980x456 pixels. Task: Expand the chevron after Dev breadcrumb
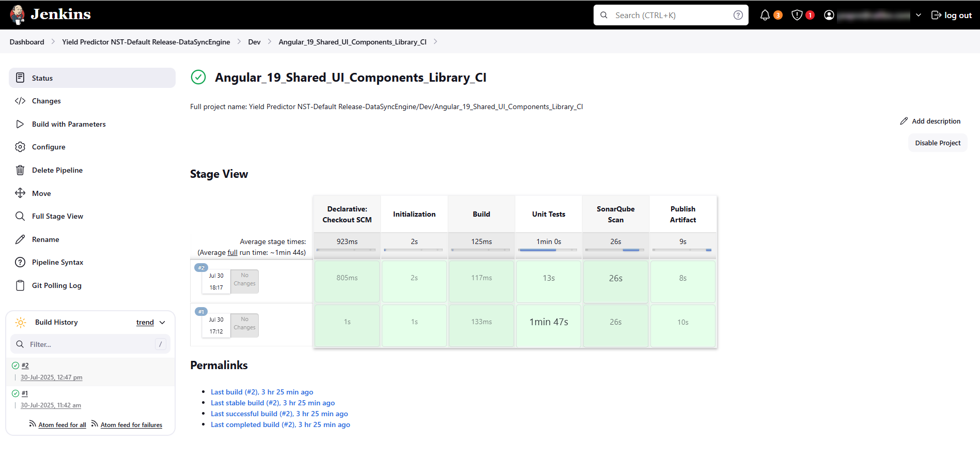pyautogui.click(x=270, y=42)
